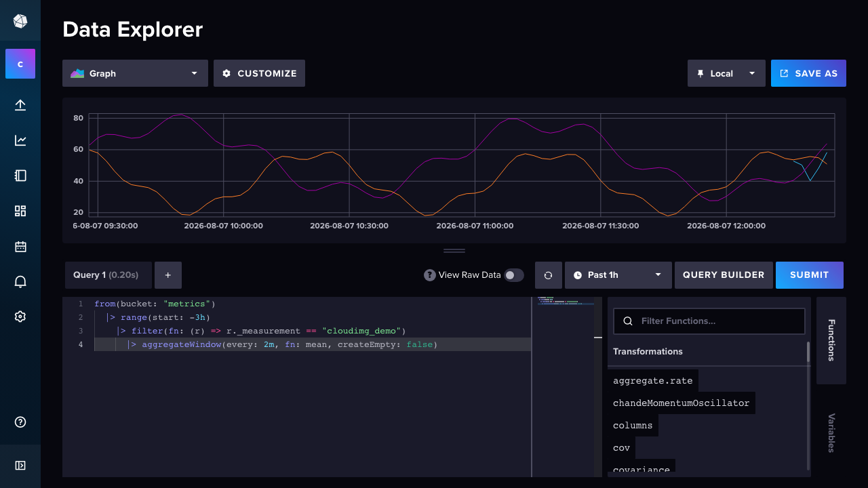Click the functions list scrollbar
The height and width of the screenshot is (488, 868).
[808, 405]
